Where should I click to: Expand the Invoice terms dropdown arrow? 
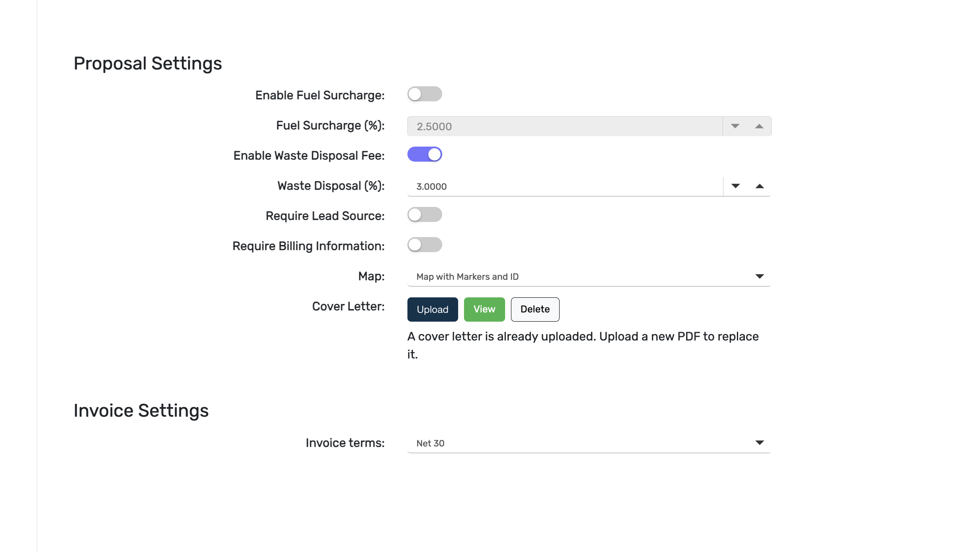(759, 443)
